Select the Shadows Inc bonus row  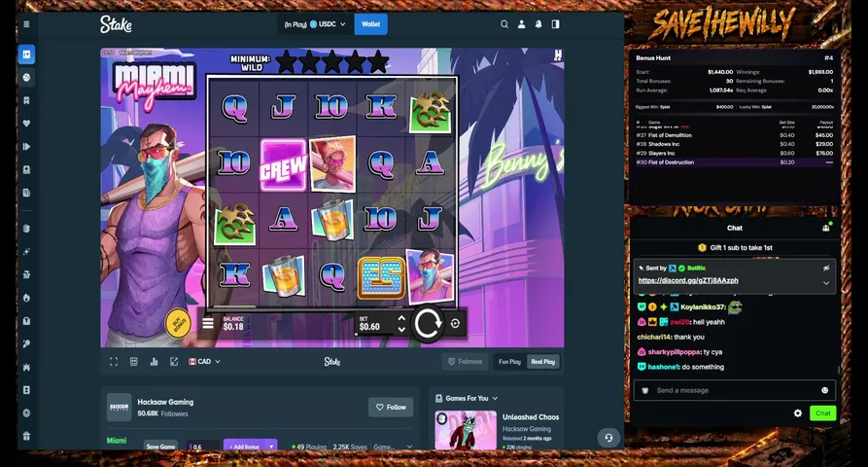coord(735,144)
